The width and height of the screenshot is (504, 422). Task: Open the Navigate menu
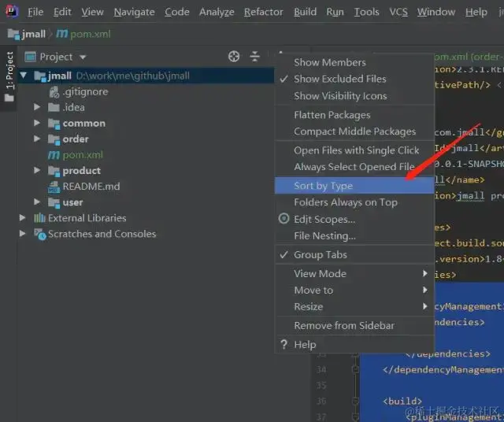point(134,12)
